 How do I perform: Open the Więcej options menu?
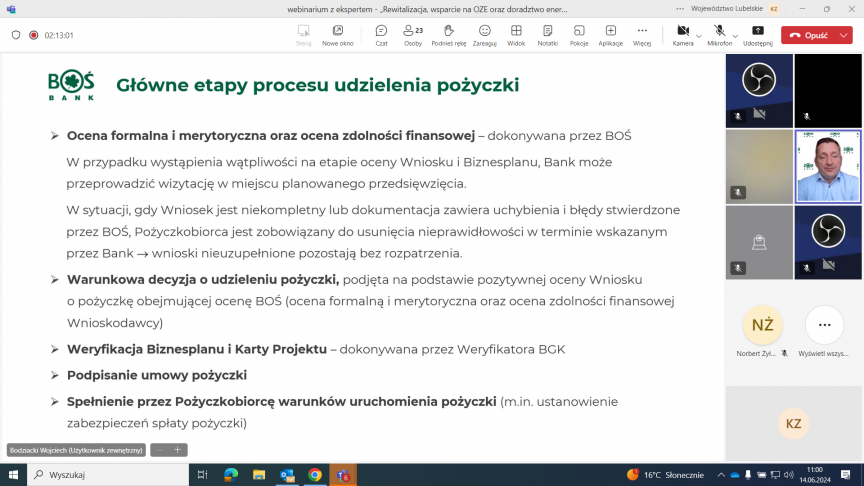pos(642,35)
